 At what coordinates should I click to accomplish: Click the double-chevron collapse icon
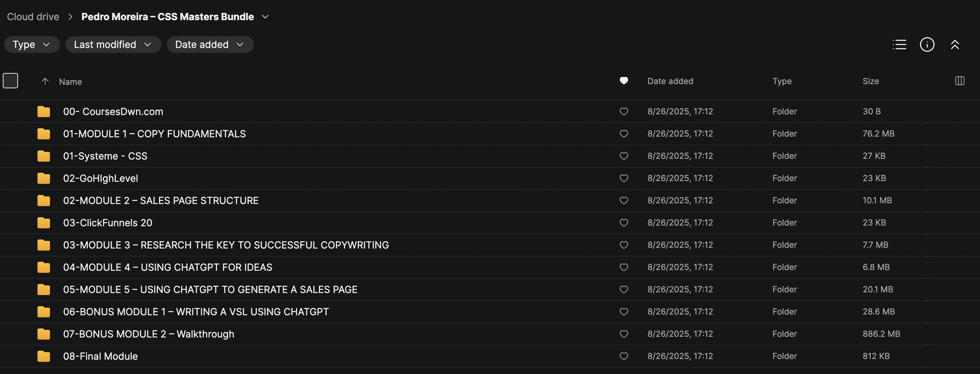pyautogui.click(x=955, y=44)
